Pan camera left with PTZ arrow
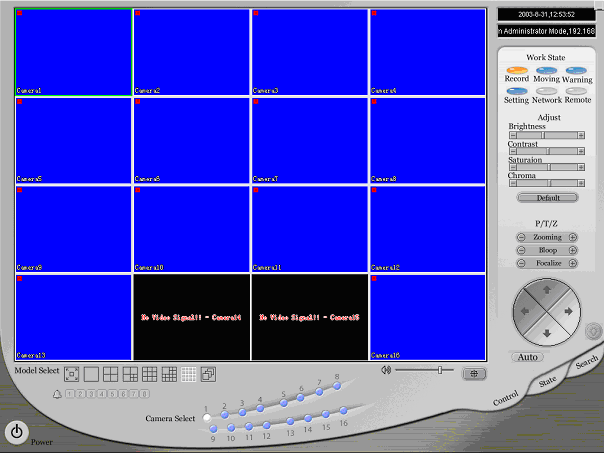604x453 pixels. pyautogui.click(x=525, y=311)
